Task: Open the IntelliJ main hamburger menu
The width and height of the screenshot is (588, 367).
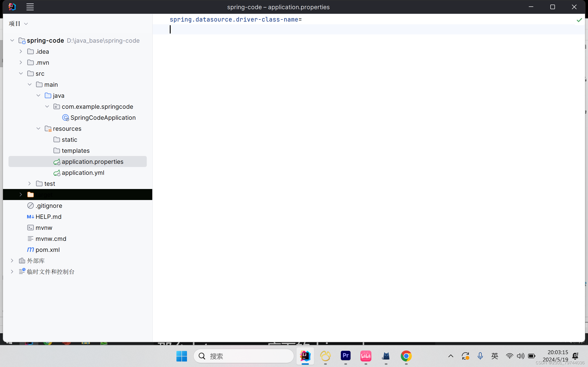Action: pyautogui.click(x=30, y=7)
